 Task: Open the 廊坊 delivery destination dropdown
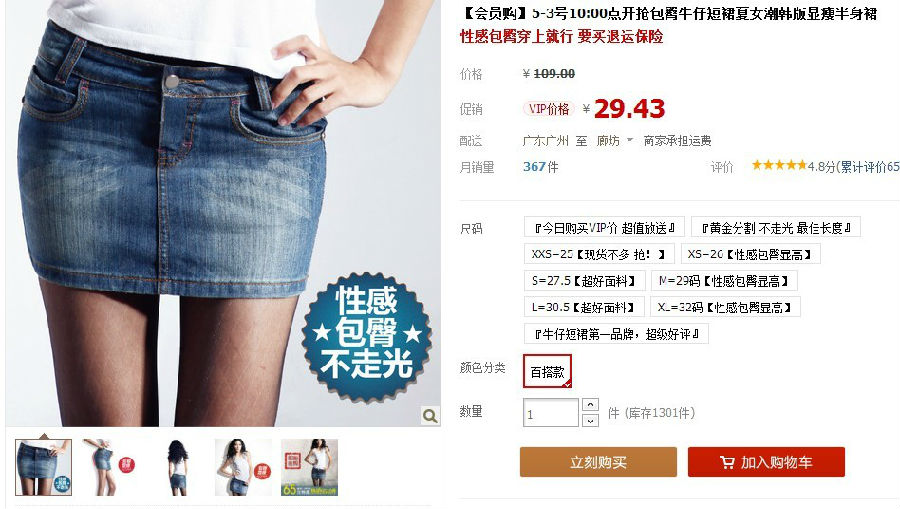(614, 141)
